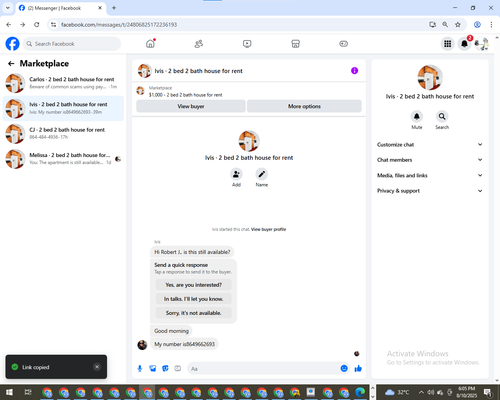Open the View buyer profile link

(268, 229)
